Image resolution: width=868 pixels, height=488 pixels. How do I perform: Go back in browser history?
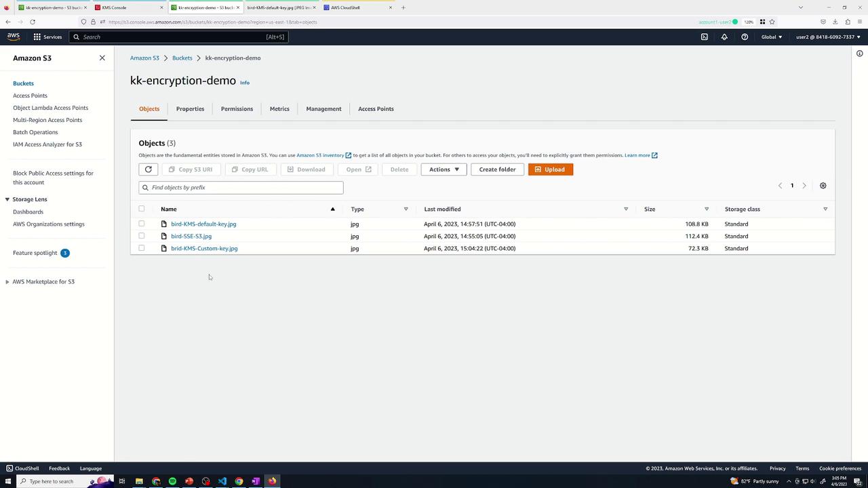pyautogui.click(x=8, y=22)
